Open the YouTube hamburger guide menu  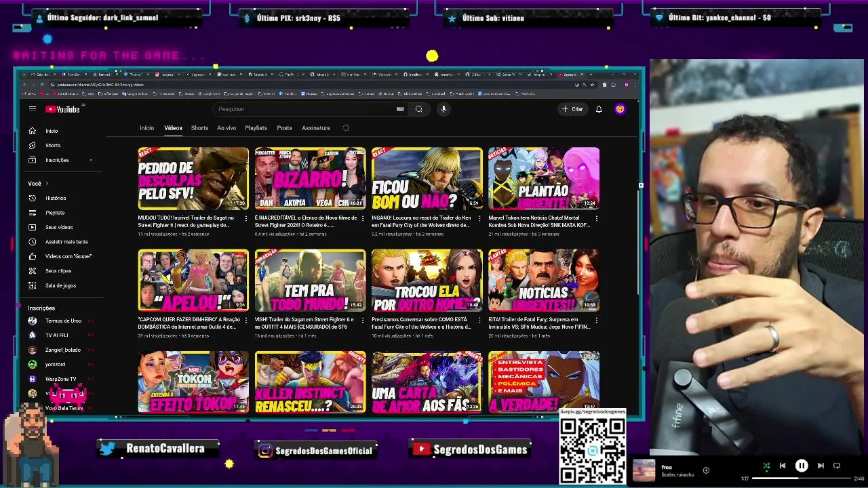tap(32, 108)
